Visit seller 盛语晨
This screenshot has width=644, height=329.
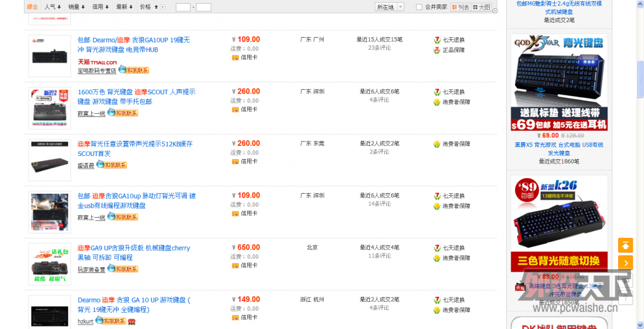pos(86,165)
